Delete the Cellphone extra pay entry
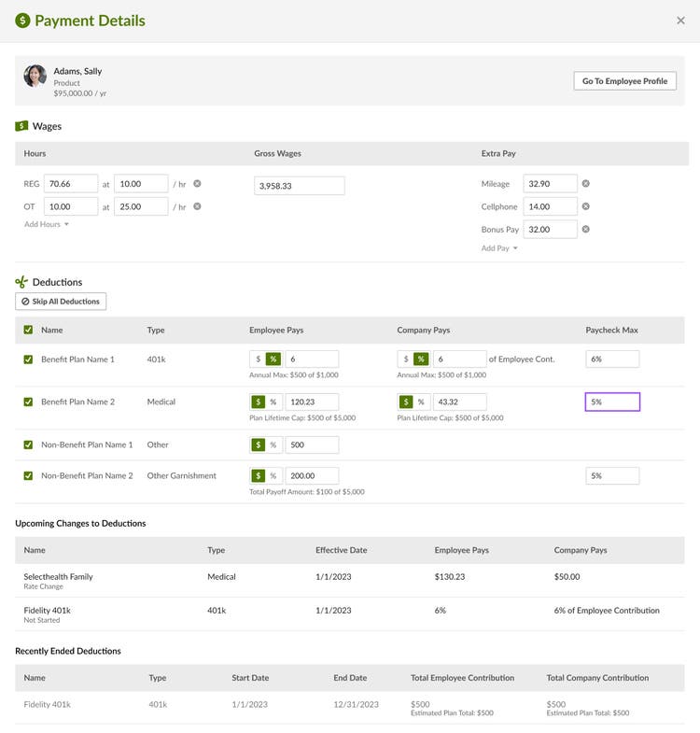700x733 pixels. 585,206
